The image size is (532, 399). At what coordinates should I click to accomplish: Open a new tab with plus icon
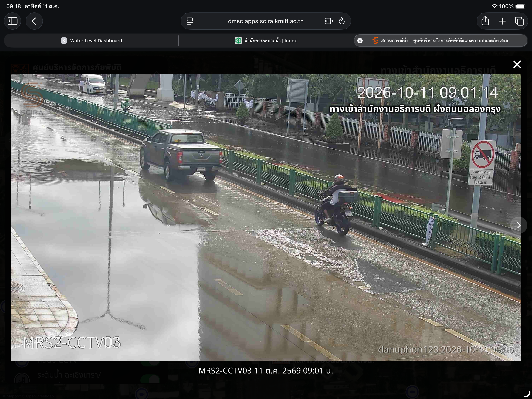(502, 21)
